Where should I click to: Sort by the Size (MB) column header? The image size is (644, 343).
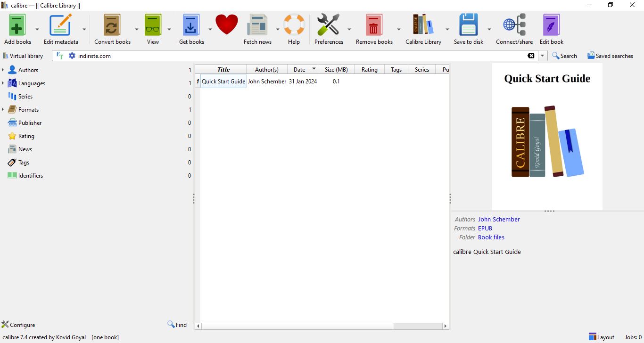tap(336, 69)
